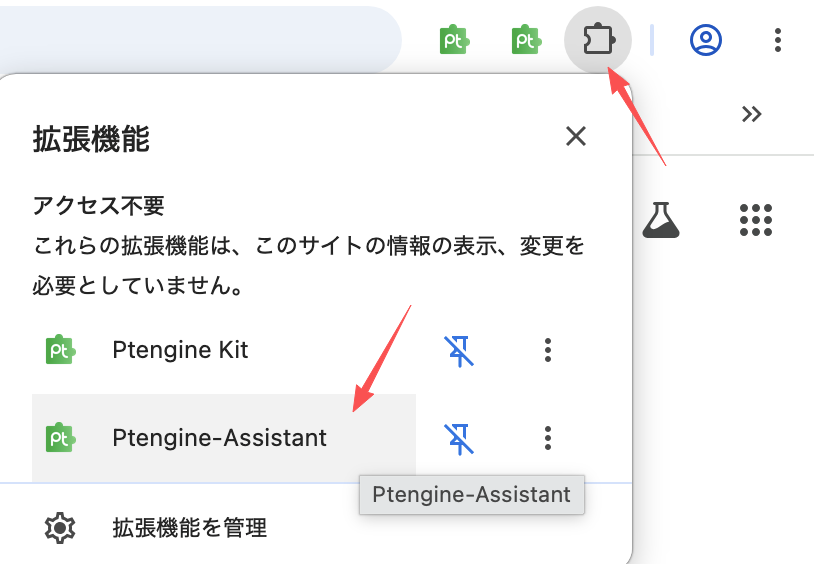Open Chrome's three-dot main menu
Viewport: 814px width, 564px height.
[x=778, y=40]
